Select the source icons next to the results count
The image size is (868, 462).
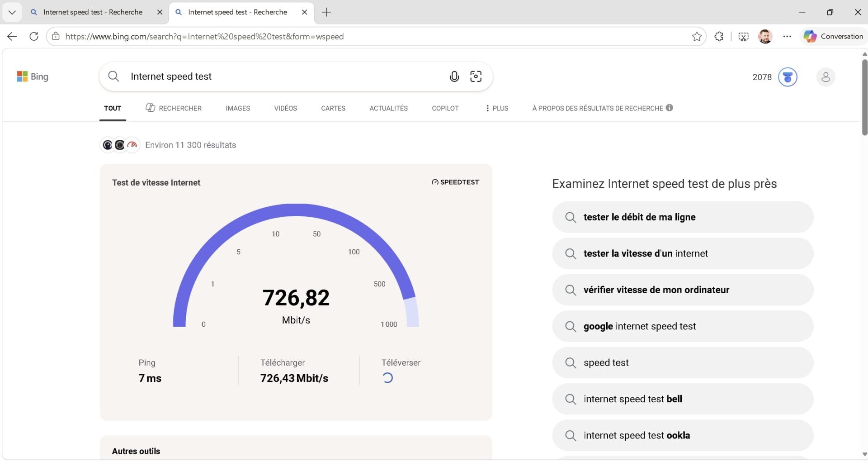(119, 145)
